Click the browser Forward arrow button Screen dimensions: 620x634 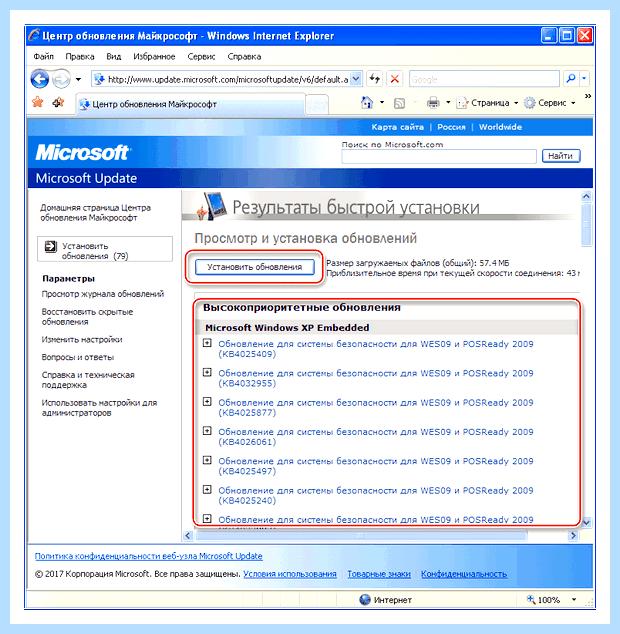pos(61,79)
